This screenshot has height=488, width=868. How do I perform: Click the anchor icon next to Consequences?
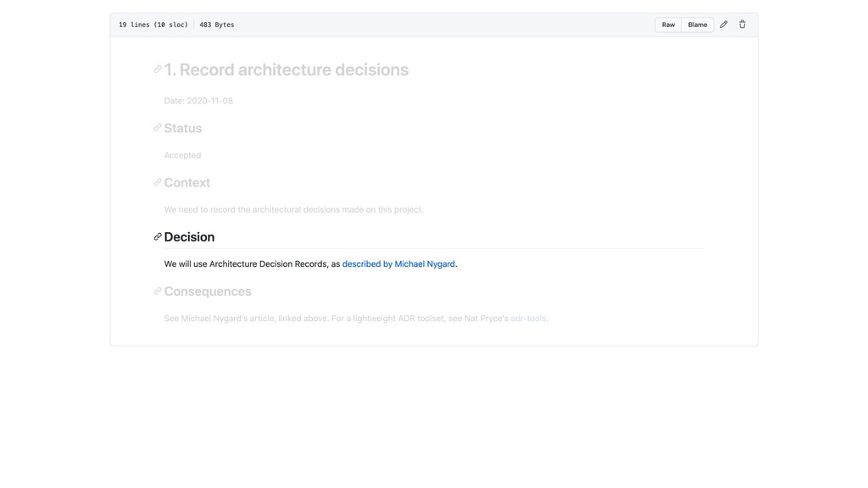point(158,291)
